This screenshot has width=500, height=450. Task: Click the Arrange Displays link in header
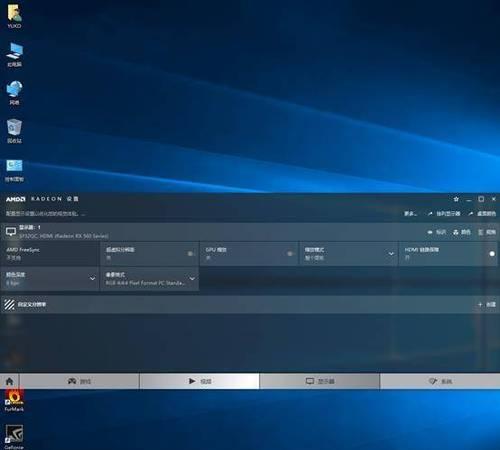[444, 213]
